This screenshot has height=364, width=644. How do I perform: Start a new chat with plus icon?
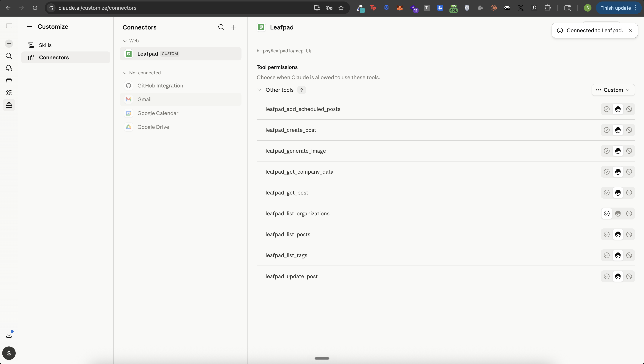(x=9, y=44)
